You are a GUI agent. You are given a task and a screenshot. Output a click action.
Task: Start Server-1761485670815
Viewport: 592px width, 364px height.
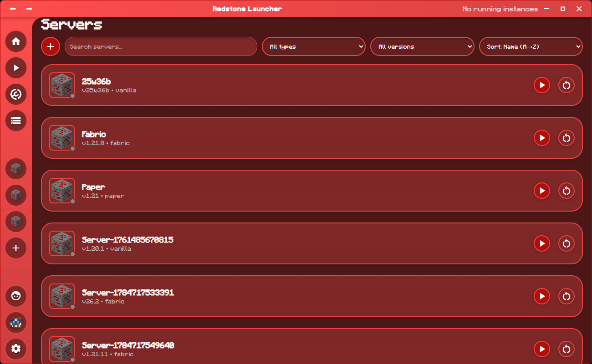click(542, 243)
